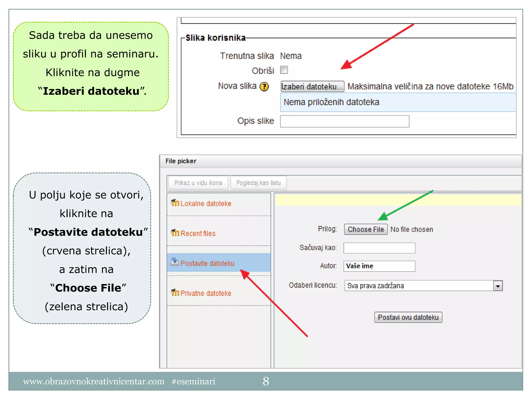Click the yellow help icon beside Nova slika
Image resolution: width=532 pixels, height=399 pixels.
click(264, 87)
